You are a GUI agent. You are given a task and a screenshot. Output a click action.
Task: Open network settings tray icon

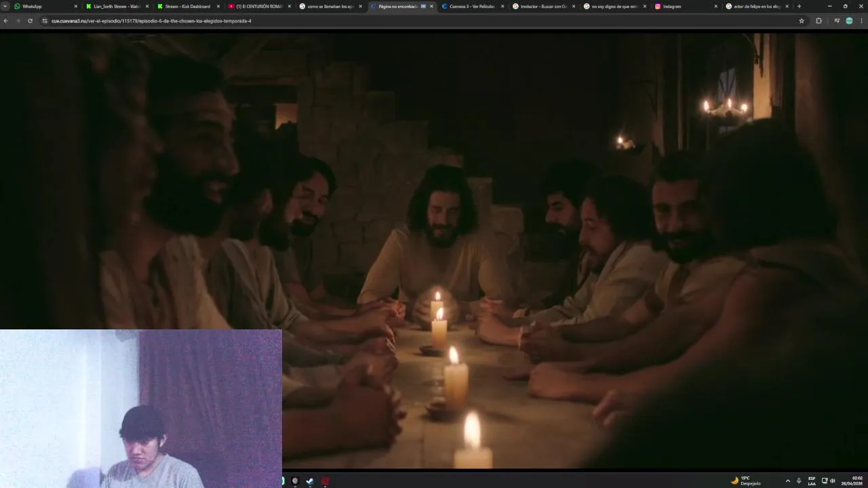(825, 481)
